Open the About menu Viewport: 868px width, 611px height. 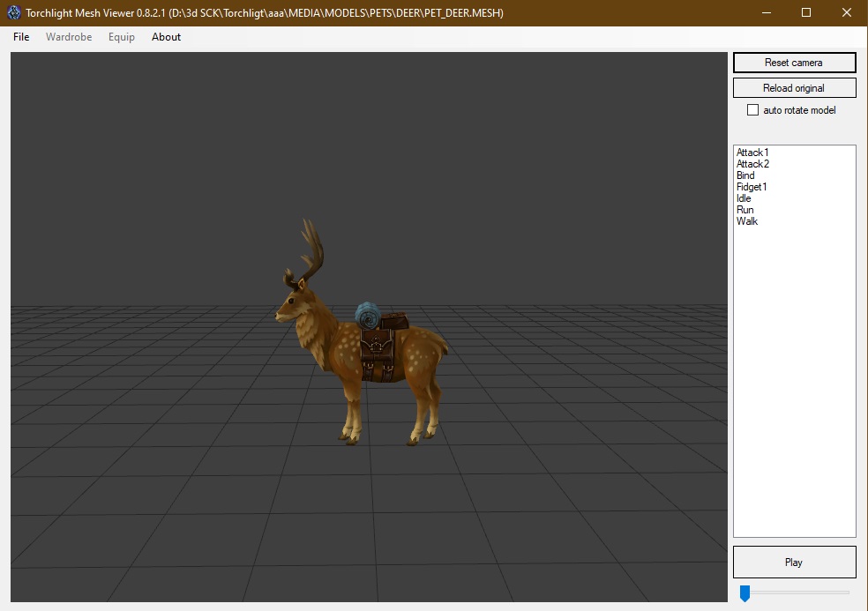coord(166,37)
